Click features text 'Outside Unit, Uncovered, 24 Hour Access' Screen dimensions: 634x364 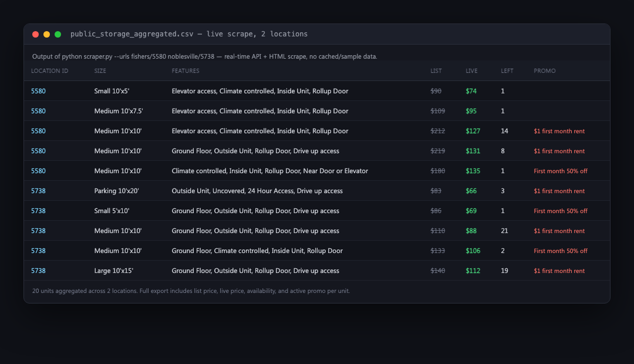pos(232,191)
